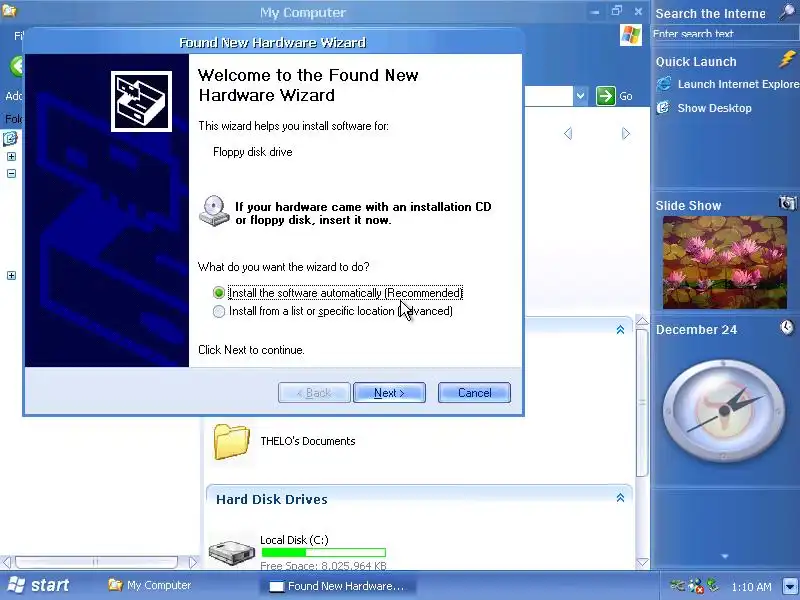The height and width of the screenshot is (600, 800).
Task: Click the 'Slide Show' sidebar heading
Action: [x=688, y=206]
